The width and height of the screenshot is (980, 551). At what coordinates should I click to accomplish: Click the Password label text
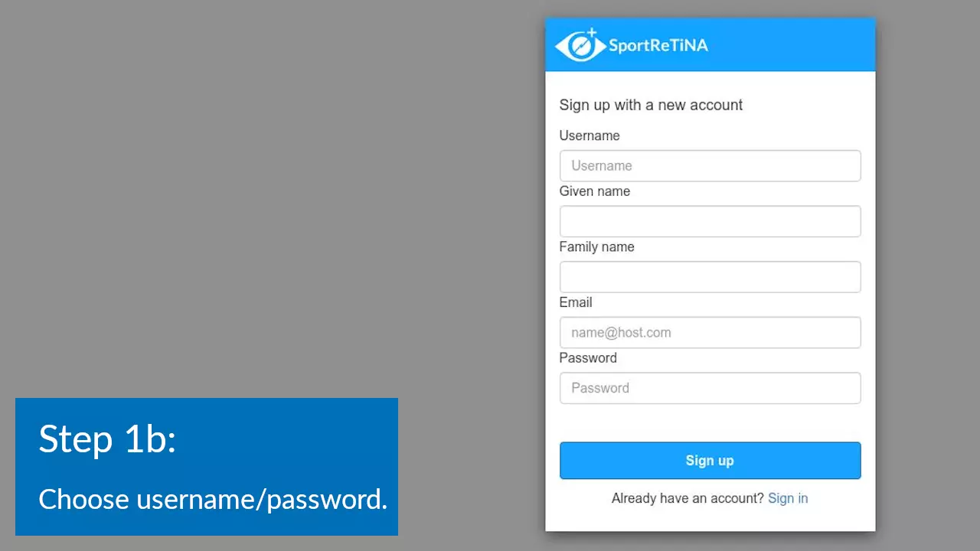click(x=588, y=357)
